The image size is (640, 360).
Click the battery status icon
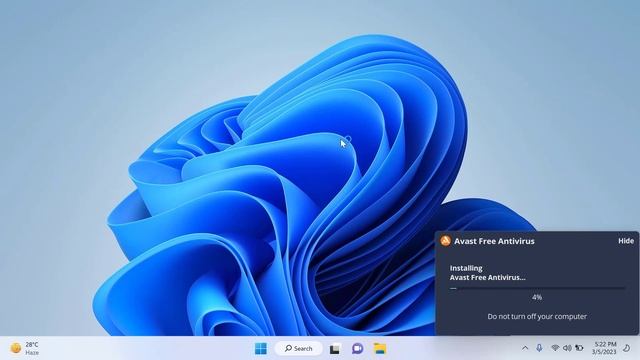(x=579, y=348)
